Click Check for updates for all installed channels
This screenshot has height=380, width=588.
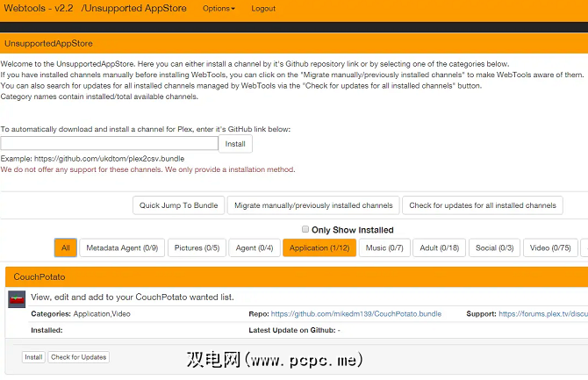click(483, 205)
